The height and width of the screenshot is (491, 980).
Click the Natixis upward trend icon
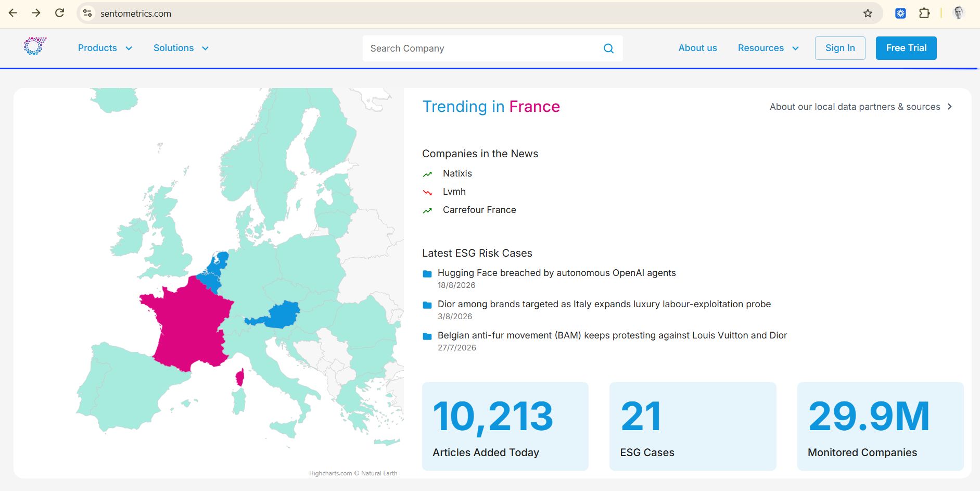427,174
